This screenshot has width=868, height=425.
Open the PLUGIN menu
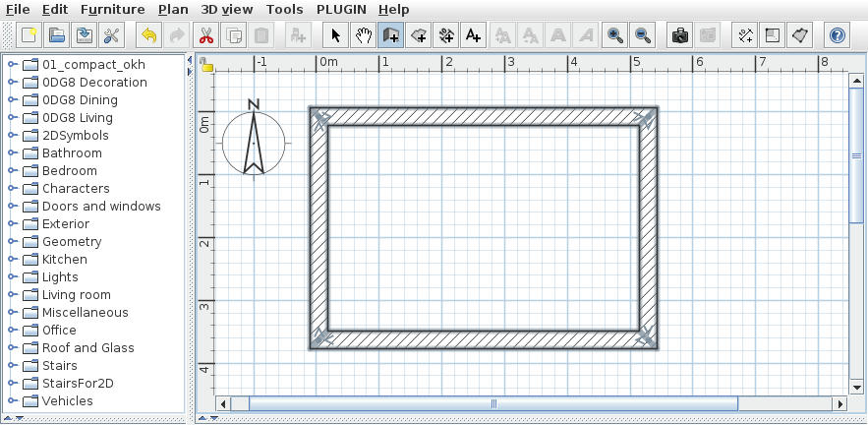pyautogui.click(x=341, y=10)
